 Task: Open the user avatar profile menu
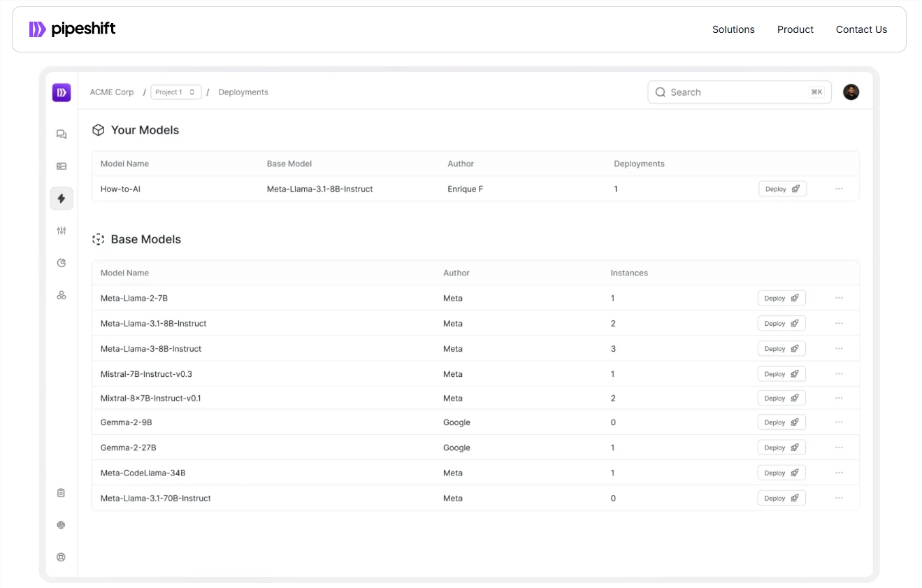tap(851, 92)
